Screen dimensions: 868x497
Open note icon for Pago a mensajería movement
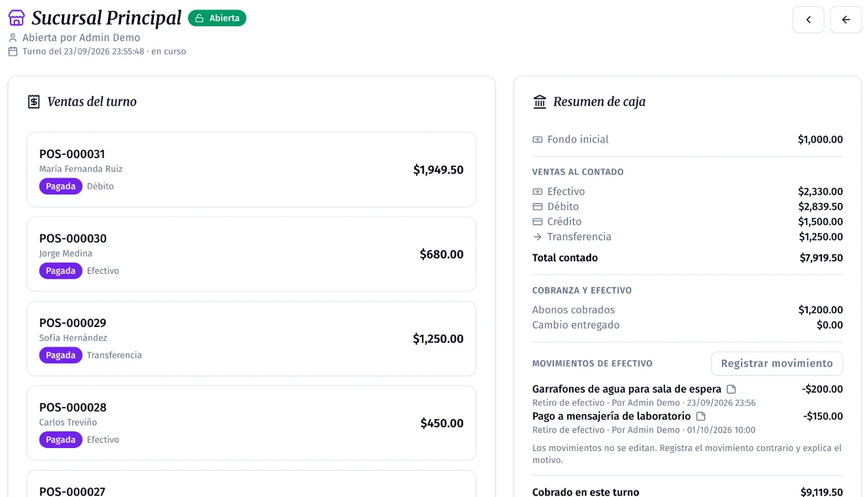[x=701, y=416]
